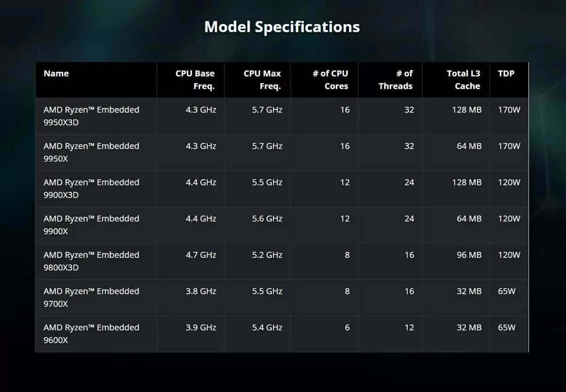Click the TDP column header

point(506,74)
